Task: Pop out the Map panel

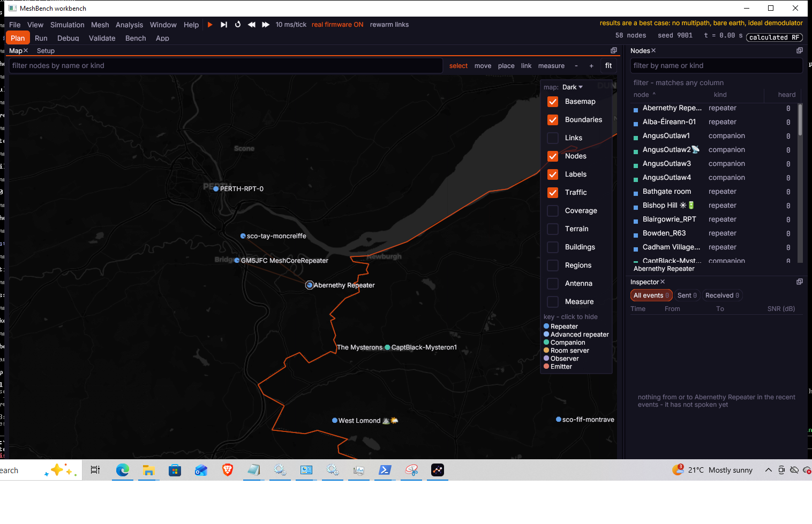Action: [614, 50]
